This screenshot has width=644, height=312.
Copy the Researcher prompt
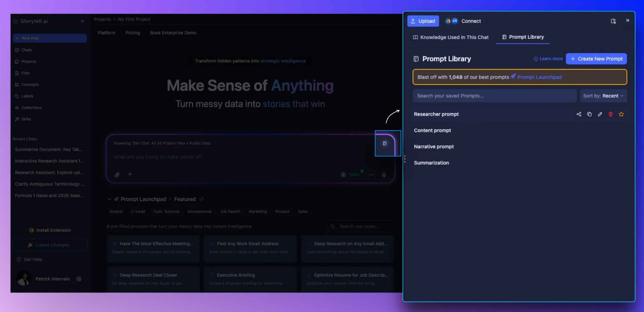(589, 114)
